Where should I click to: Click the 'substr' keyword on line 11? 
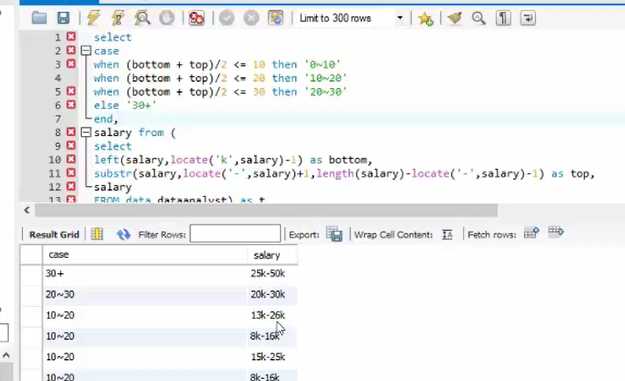click(x=113, y=173)
